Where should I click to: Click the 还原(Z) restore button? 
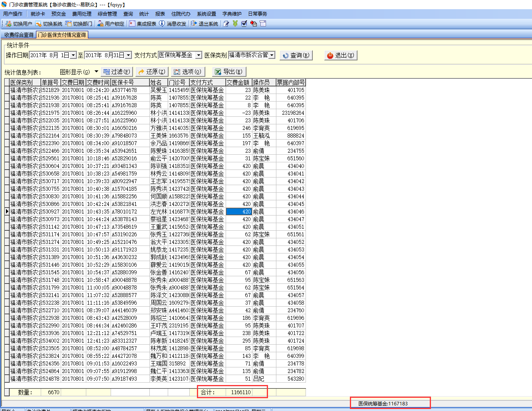[x=152, y=72]
